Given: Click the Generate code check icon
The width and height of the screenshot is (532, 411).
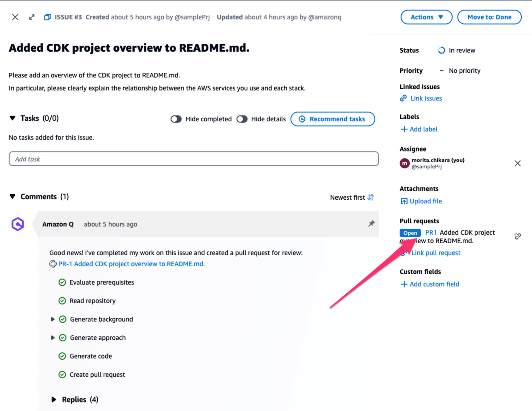Looking at the screenshot, I should pyautogui.click(x=62, y=356).
